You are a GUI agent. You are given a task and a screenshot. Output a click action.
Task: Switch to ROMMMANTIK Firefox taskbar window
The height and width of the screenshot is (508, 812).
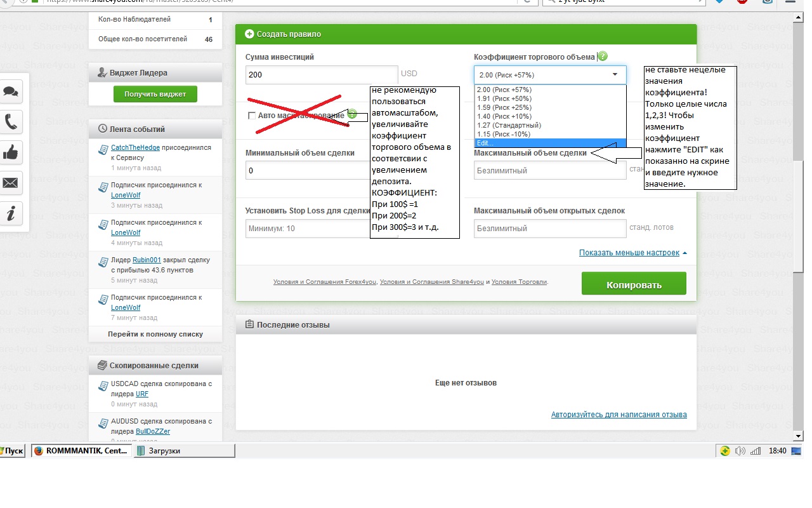(82, 451)
